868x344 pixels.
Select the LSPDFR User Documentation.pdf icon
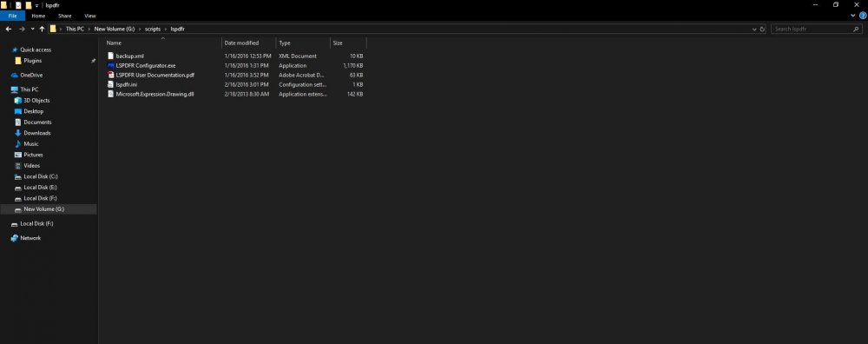[111, 75]
